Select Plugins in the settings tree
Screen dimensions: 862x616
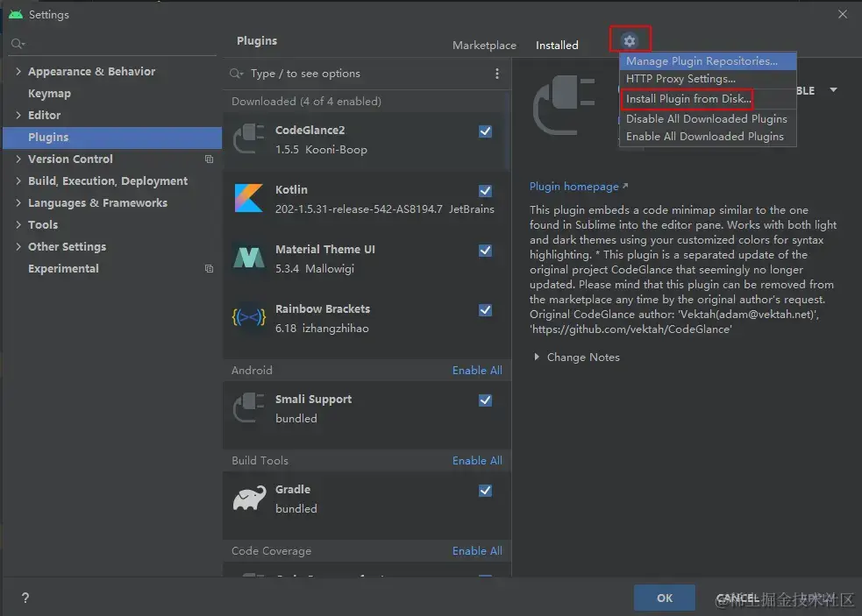pos(112,138)
